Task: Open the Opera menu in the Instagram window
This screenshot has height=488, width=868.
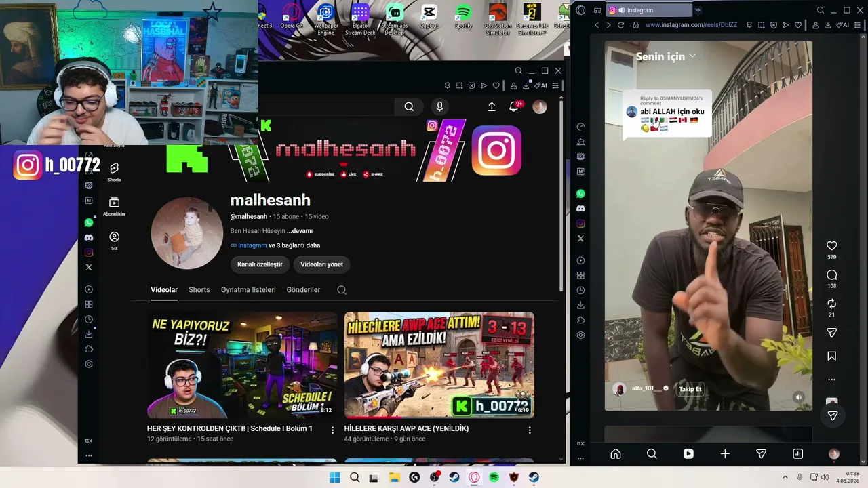Action: [580, 10]
